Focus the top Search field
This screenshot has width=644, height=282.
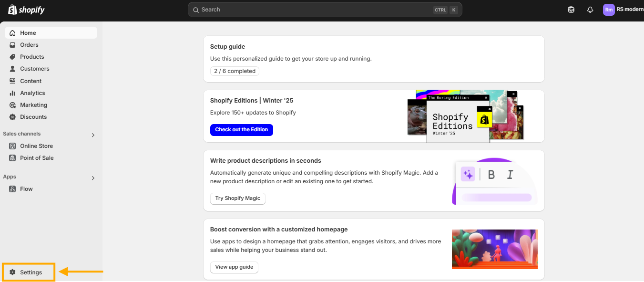coord(325,10)
